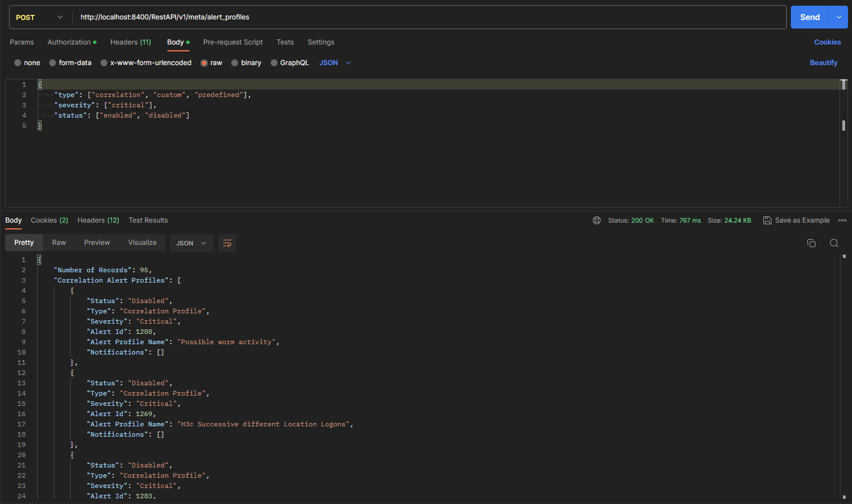Copy the response body to clipboard

click(x=811, y=243)
